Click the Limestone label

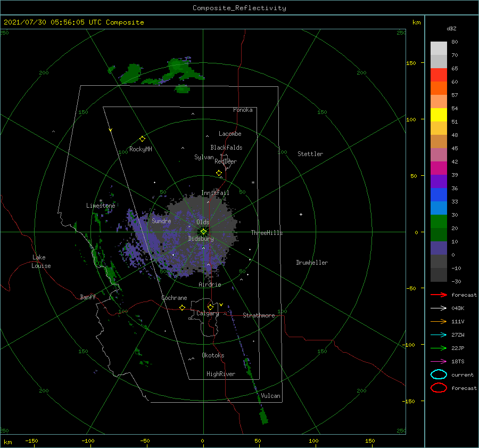click(x=101, y=206)
